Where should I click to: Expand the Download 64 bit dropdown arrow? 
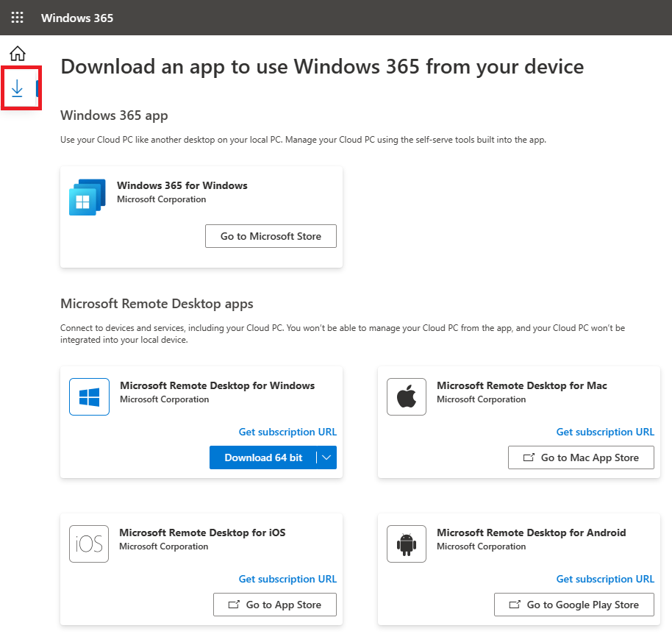tap(326, 457)
